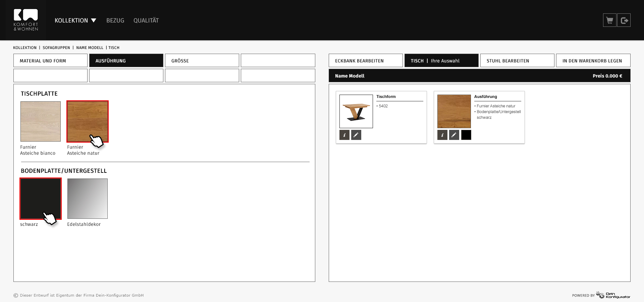Expand the Kollektion dropdown menu
Image resolution: width=644 pixels, height=302 pixels.
point(75,20)
